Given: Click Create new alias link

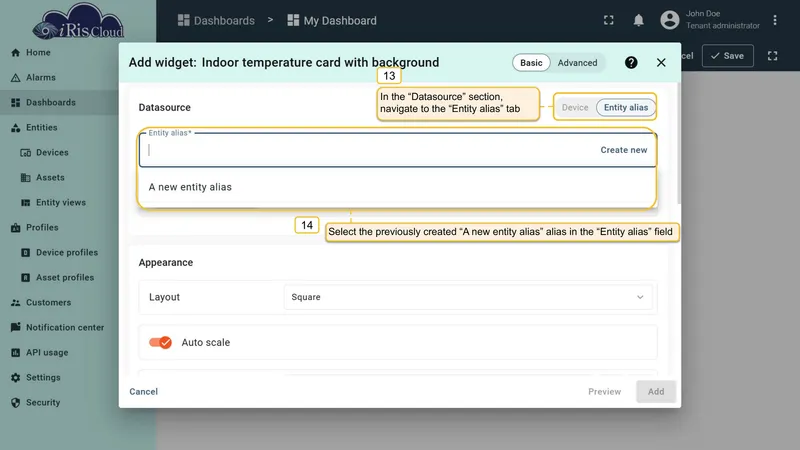Looking at the screenshot, I should tap(623, 150).
